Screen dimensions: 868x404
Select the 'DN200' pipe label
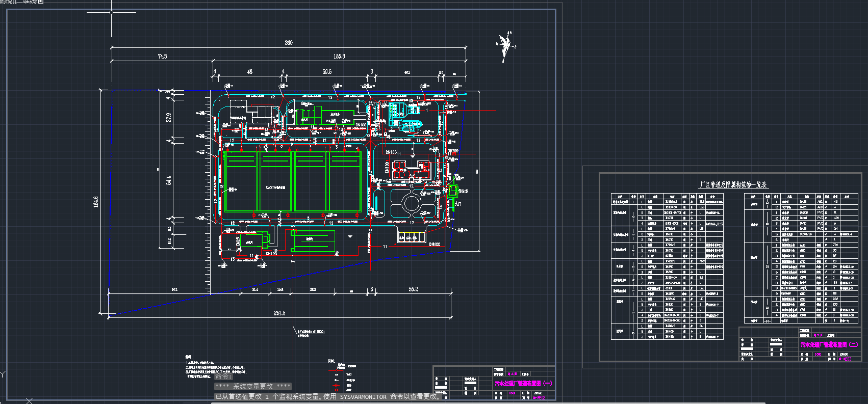pos(453,151)
